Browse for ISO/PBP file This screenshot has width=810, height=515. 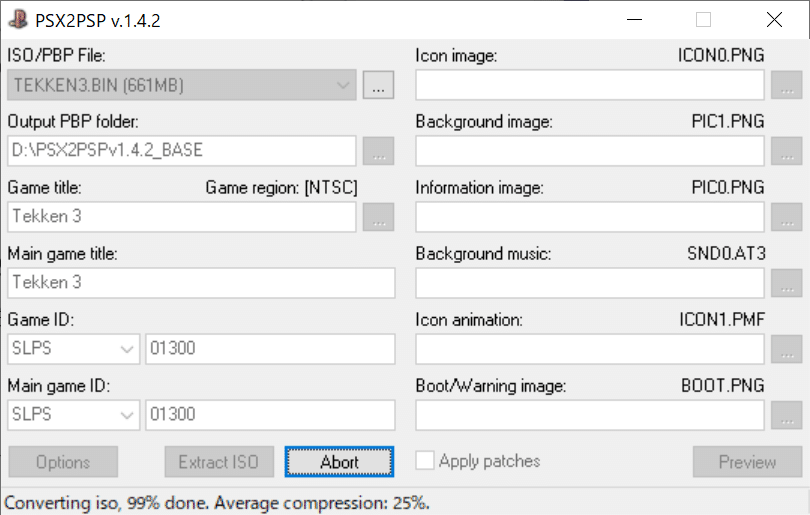378,86
